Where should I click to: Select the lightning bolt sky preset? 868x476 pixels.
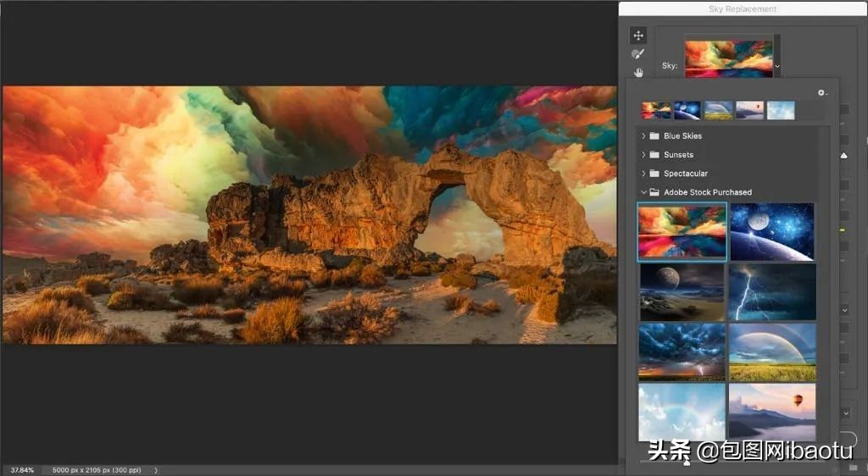pyautogui.click(x=772, y=292)
